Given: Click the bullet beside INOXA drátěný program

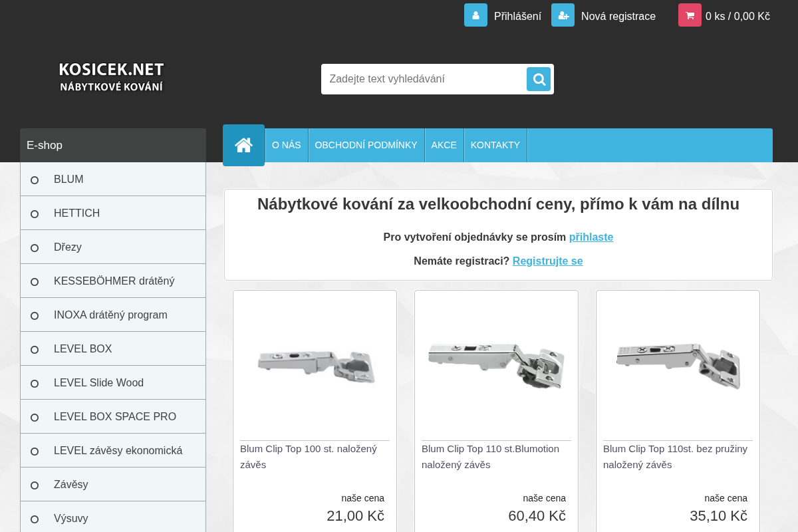Looking at the screenshot, I should pos(35,316).
